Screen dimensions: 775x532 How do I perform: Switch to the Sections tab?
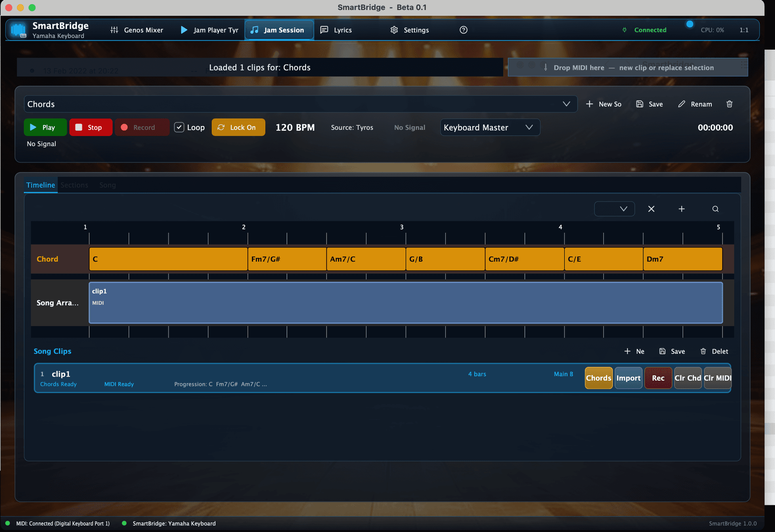point(74,185)
